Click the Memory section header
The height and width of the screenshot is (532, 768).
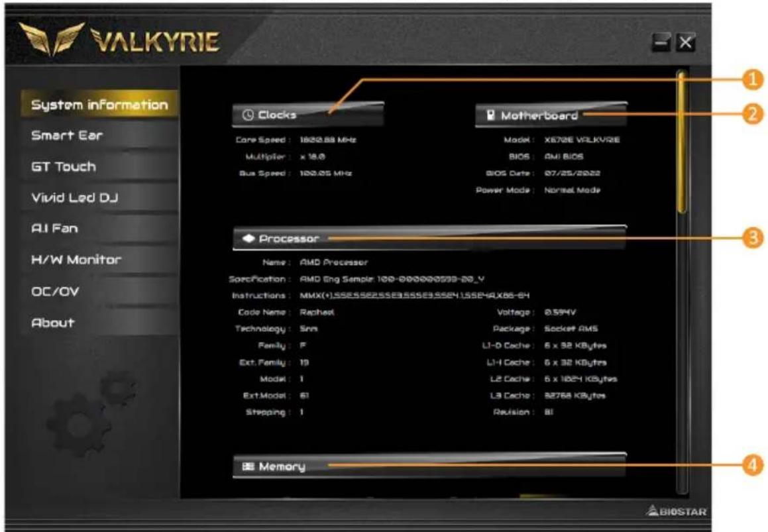tap(429, 466)
